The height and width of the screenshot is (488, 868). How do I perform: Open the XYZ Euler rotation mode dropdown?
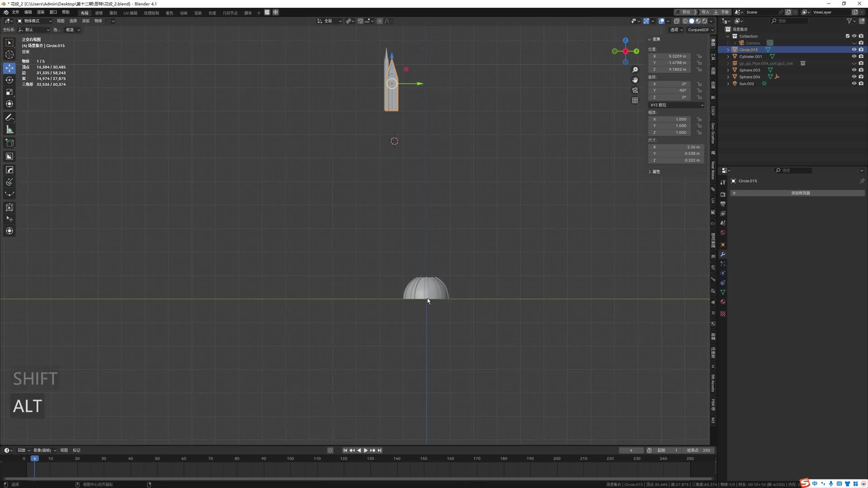676,105
